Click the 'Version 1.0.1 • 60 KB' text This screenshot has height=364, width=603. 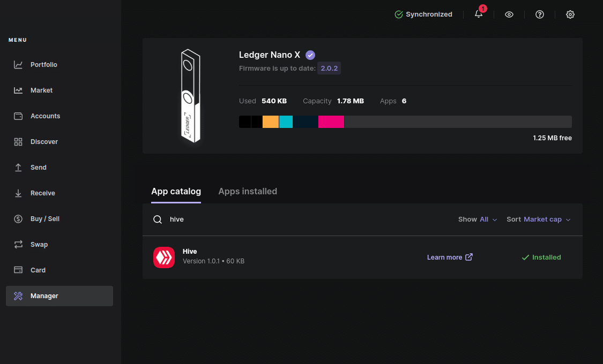coord(213,261)
